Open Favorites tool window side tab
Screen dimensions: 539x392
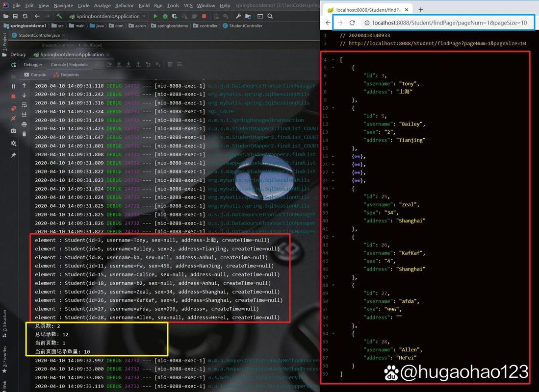(x=4, y=359)
